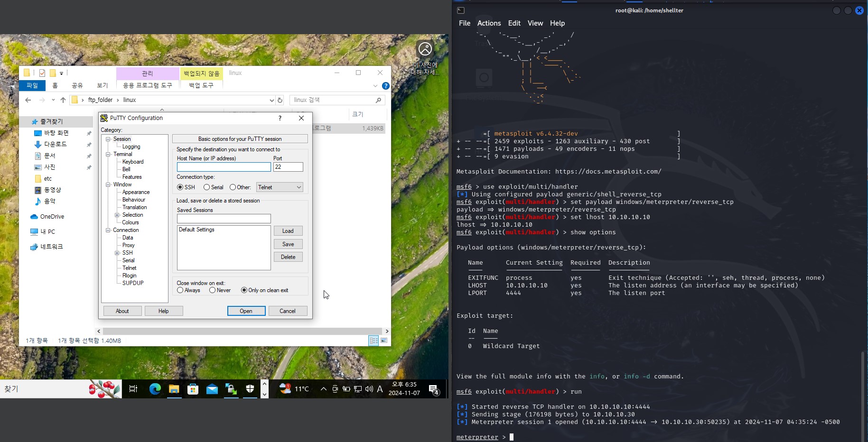Click the desktop picture info icon
This screenshot has width=868, height=442.
pos(425,49)
